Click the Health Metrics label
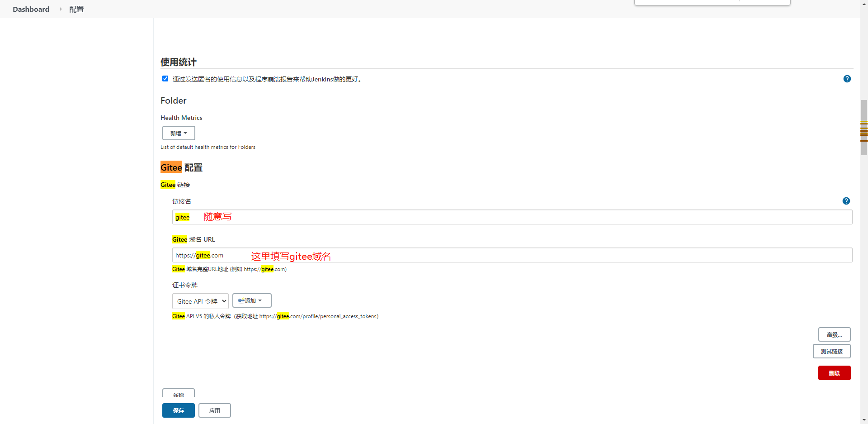 [181, 118]
